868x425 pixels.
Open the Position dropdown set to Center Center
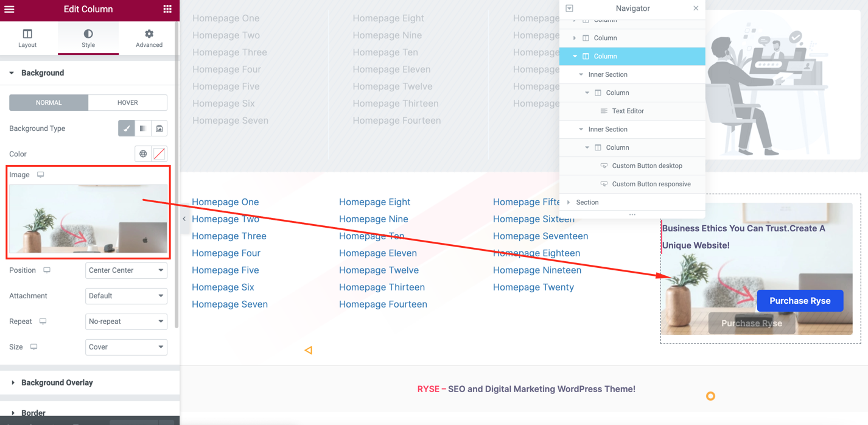126,270
